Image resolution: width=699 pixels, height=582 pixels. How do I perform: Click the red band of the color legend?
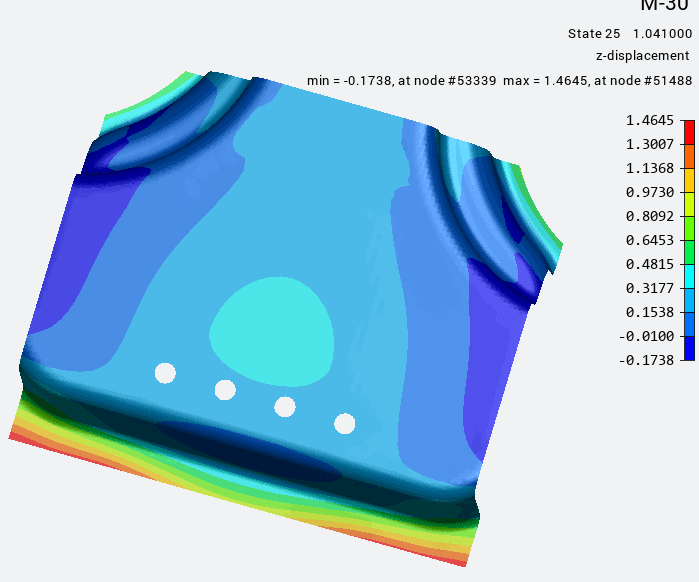click(x=689, y=132)
